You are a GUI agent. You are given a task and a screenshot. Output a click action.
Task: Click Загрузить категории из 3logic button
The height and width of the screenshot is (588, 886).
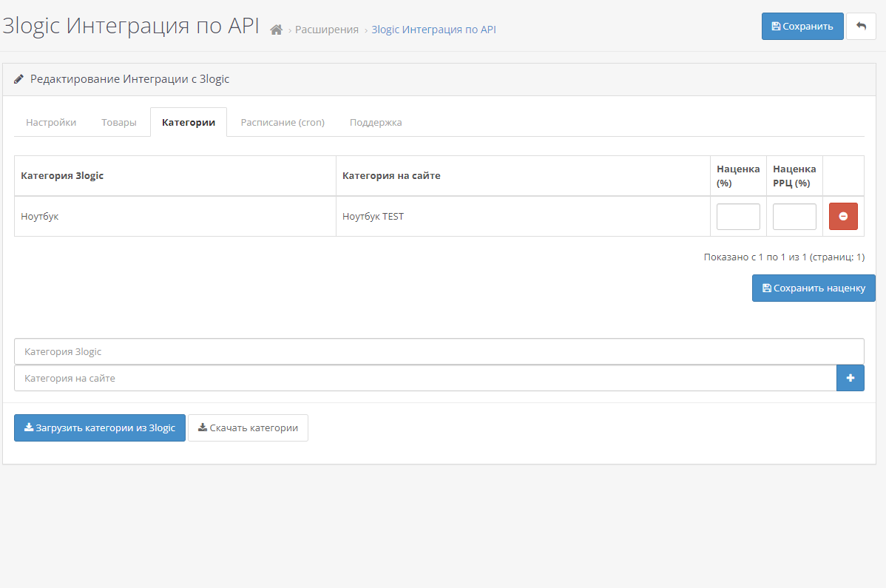(x=99, y=428)
